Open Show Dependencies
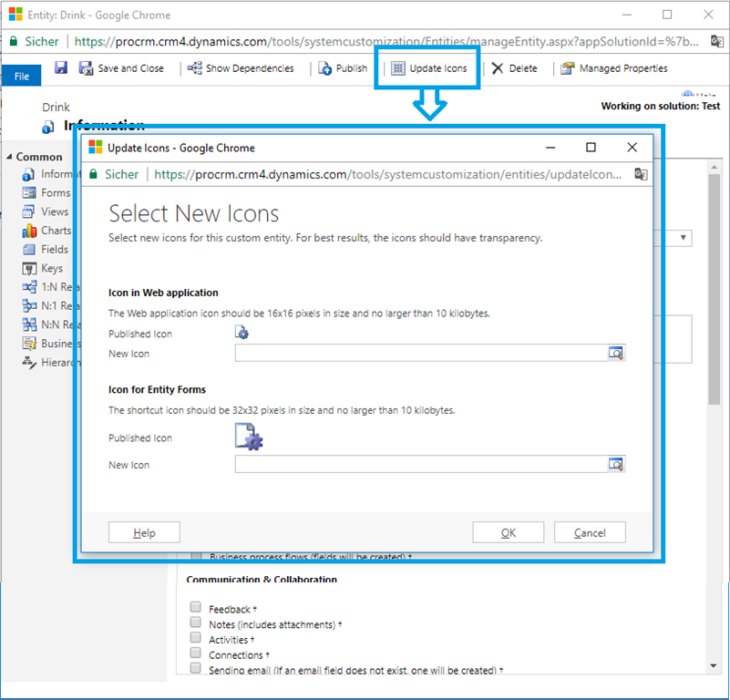Viewport: 730px width, 700px height. click(x=242, y=68)
